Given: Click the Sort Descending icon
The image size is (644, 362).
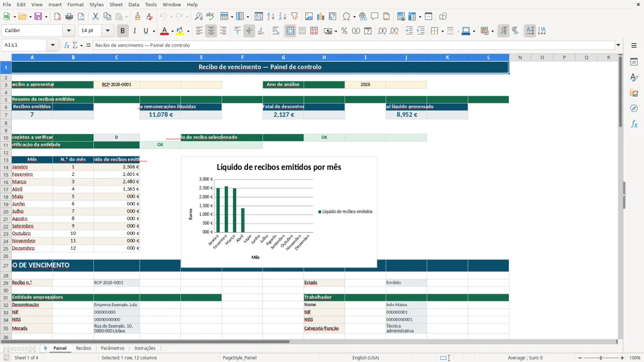Looking at the screenshot, I should coord(283,17).
